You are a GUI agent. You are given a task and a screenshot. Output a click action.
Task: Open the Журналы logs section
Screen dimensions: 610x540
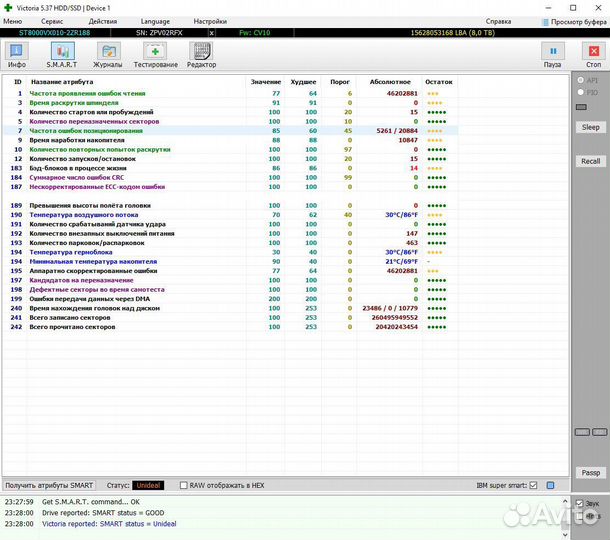108,54
